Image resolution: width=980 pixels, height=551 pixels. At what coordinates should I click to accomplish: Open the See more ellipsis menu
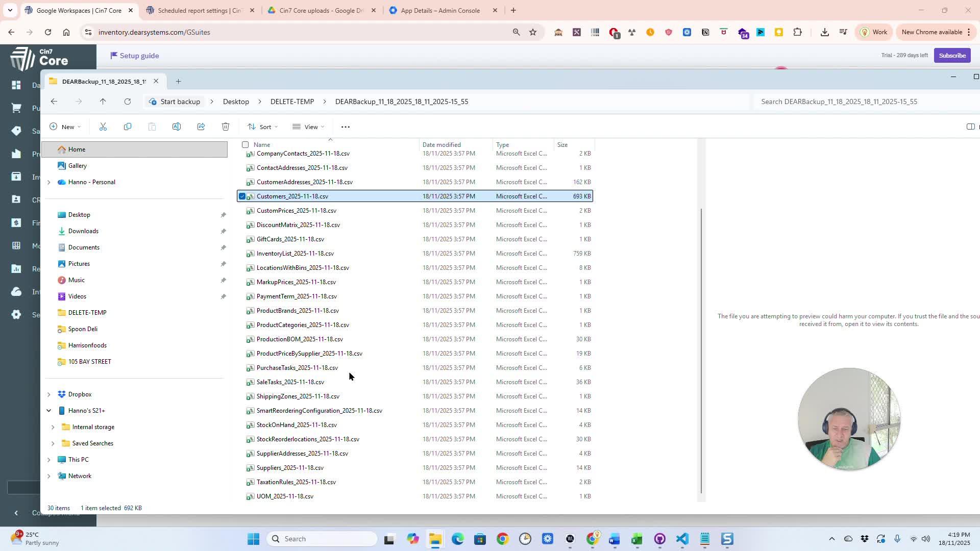pos(346,127)
